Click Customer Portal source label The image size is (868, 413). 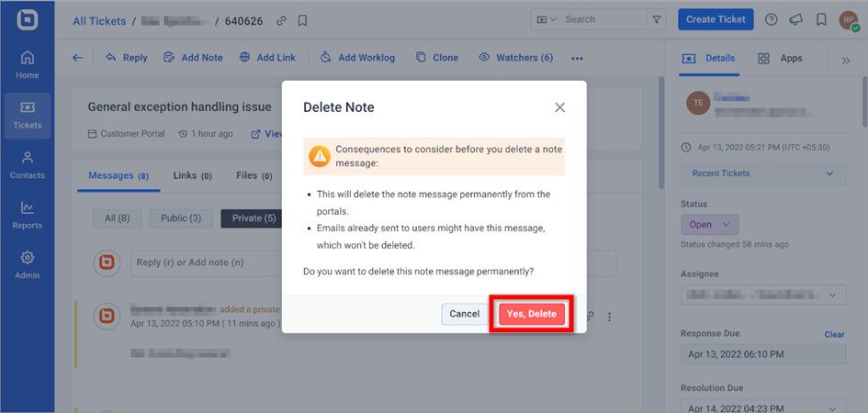(127, 134)
